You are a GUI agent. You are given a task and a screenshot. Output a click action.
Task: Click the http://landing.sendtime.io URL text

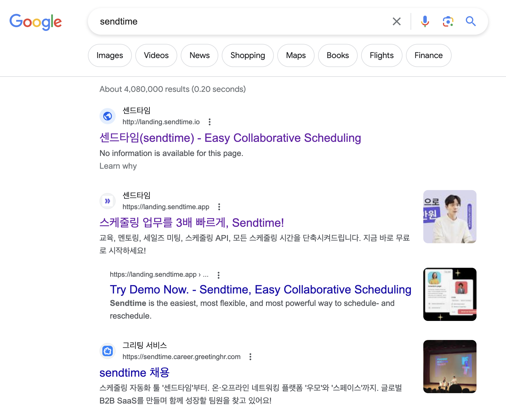tap(161, 122)
